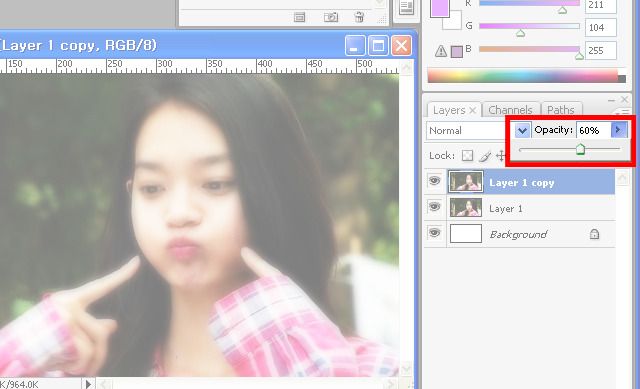
Task: Close the Layers tab with its x
Action: (x=473, y=110)
